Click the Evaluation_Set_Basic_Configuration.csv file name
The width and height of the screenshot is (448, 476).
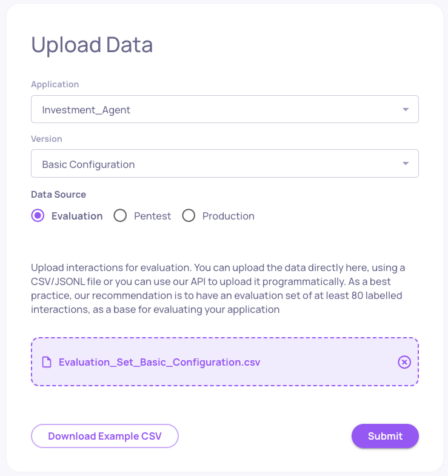[159, 362]
